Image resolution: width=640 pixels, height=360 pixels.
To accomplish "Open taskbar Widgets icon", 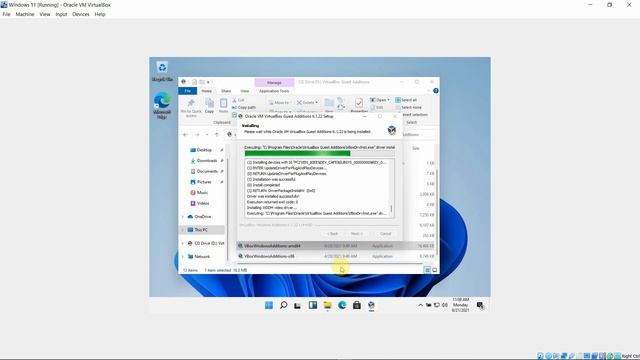I will point(313,305).
